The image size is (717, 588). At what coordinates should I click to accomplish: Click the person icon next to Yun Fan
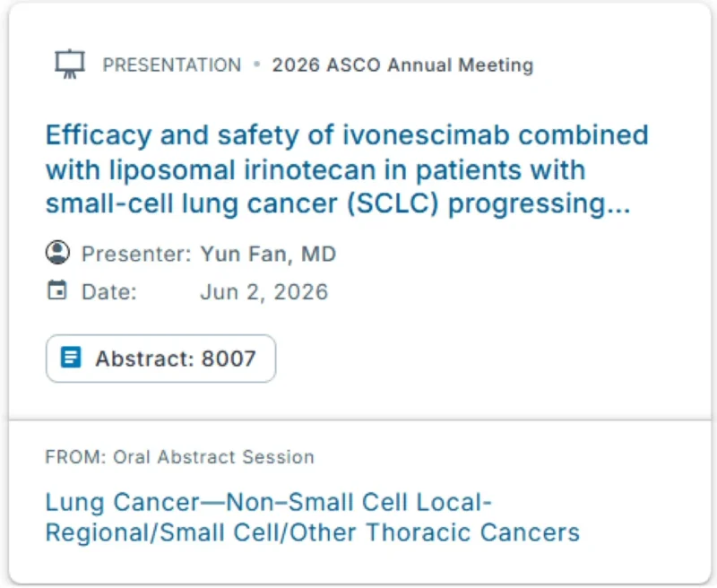pyautogui.click(x=58, y=253)
